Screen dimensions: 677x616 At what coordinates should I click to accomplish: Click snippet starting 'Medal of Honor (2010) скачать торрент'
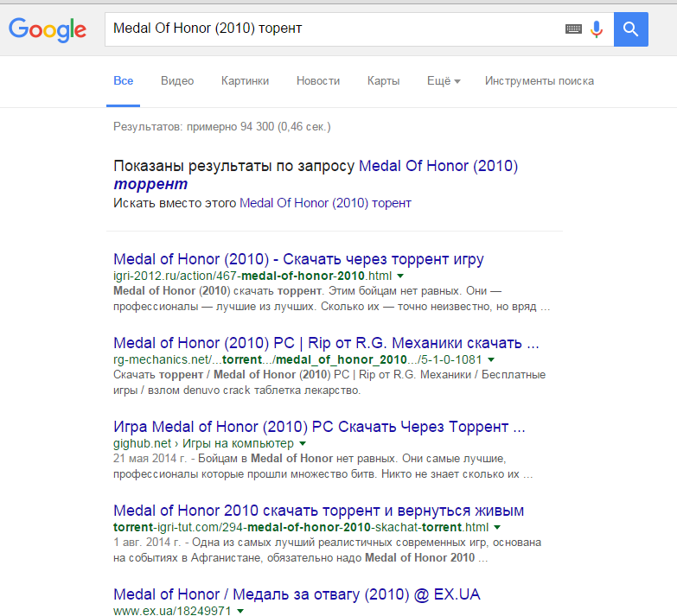(x=332, y=299)
